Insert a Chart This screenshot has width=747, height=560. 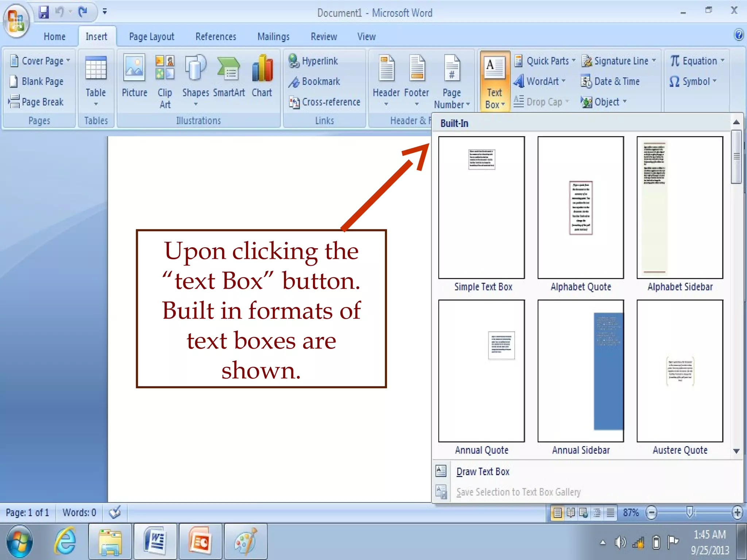coord(262,77)
